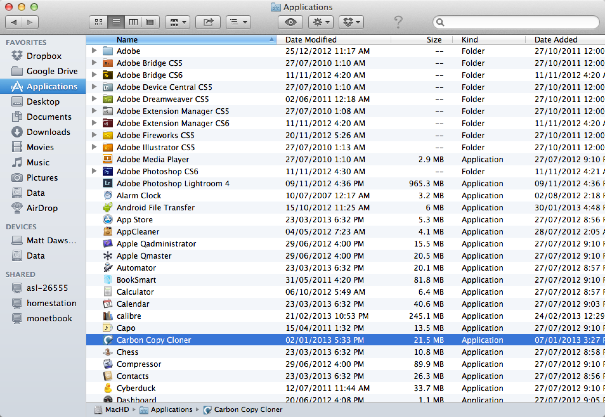Click the Quick Look eye icon

coord(290,22)
